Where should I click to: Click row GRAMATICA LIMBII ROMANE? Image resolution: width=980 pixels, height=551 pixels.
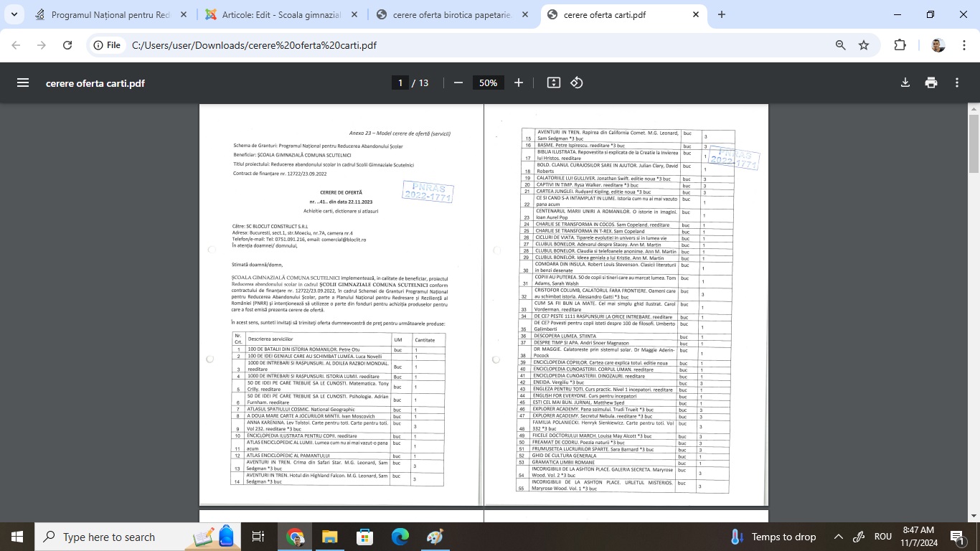(x=623, y=462)
